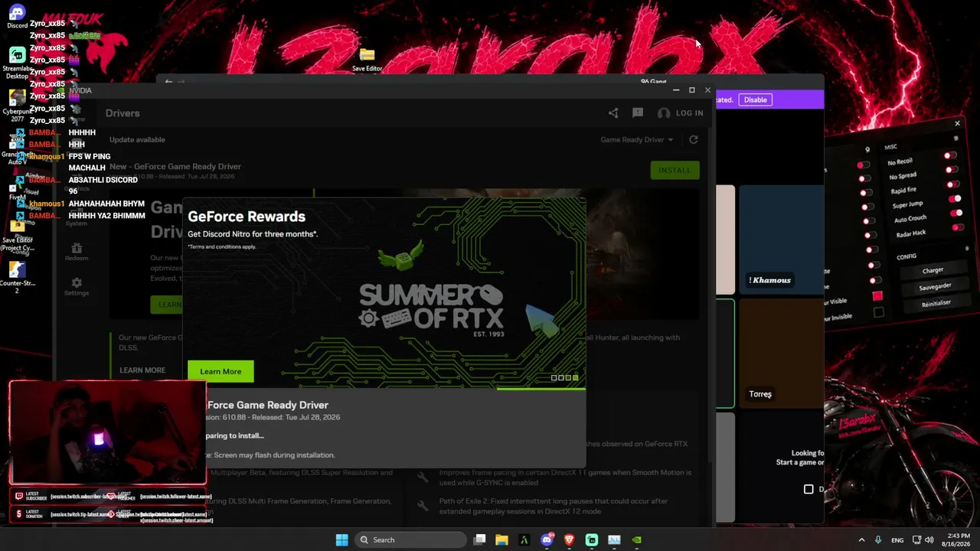This screenshot has height=551, width=980.
Task: Click the carousel page dots on Rewards popup
Action: pos(564,377)
